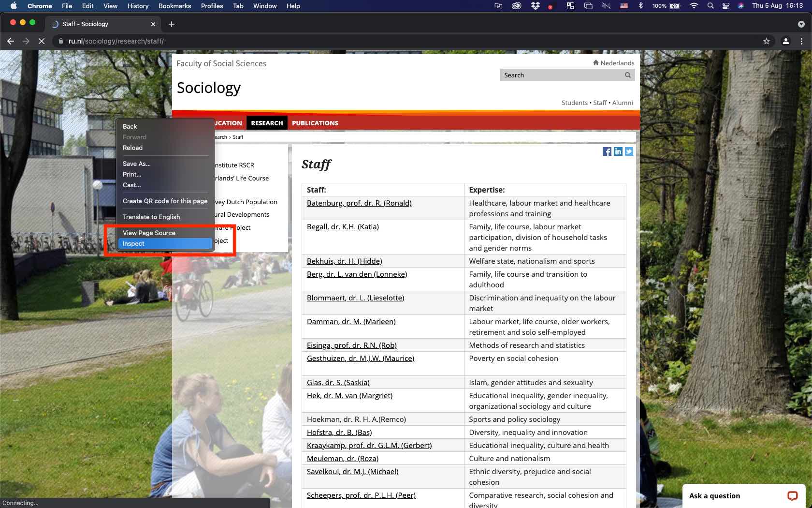The width and height of the screenshot is (812, 508).
Task: Share the page on LinkedIn
Action: tap(618, 151)
